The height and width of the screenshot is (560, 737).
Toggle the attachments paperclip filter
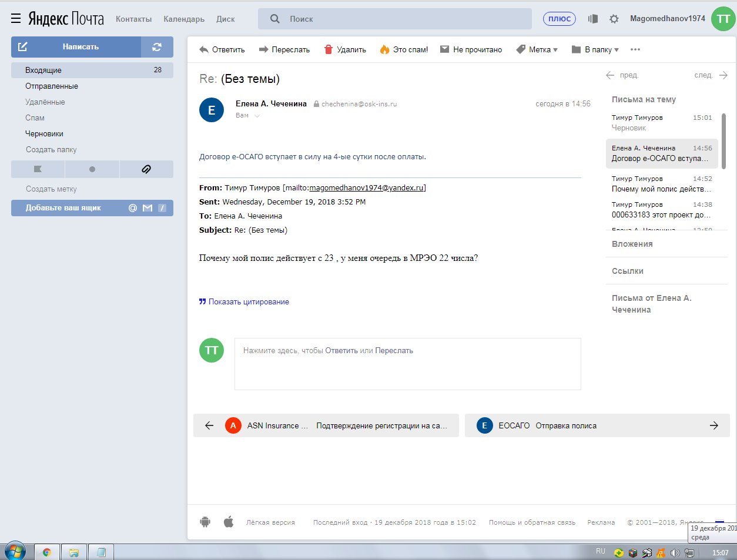tap(146, 169)
